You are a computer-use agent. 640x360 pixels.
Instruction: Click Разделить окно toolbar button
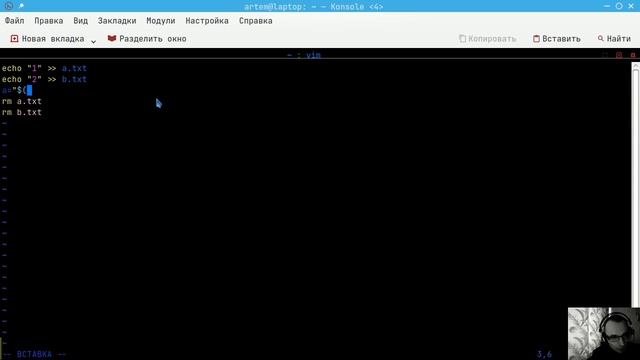147,39
